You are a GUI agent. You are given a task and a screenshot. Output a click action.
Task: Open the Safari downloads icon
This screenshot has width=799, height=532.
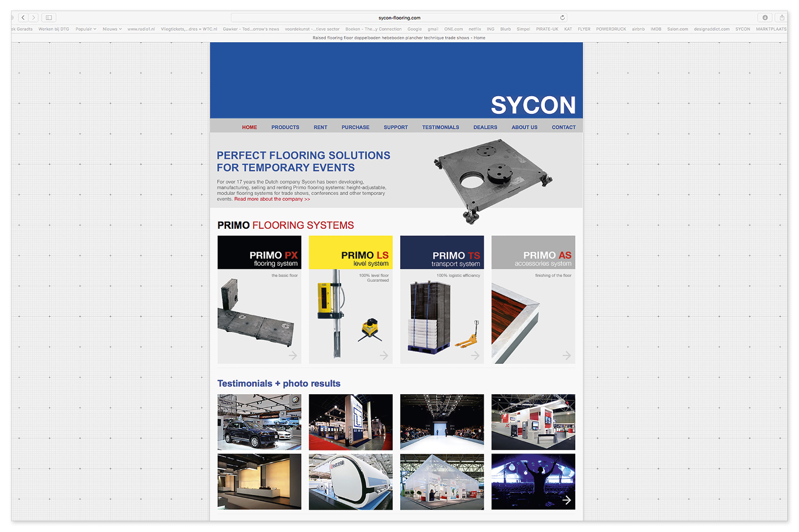(765, 18)
